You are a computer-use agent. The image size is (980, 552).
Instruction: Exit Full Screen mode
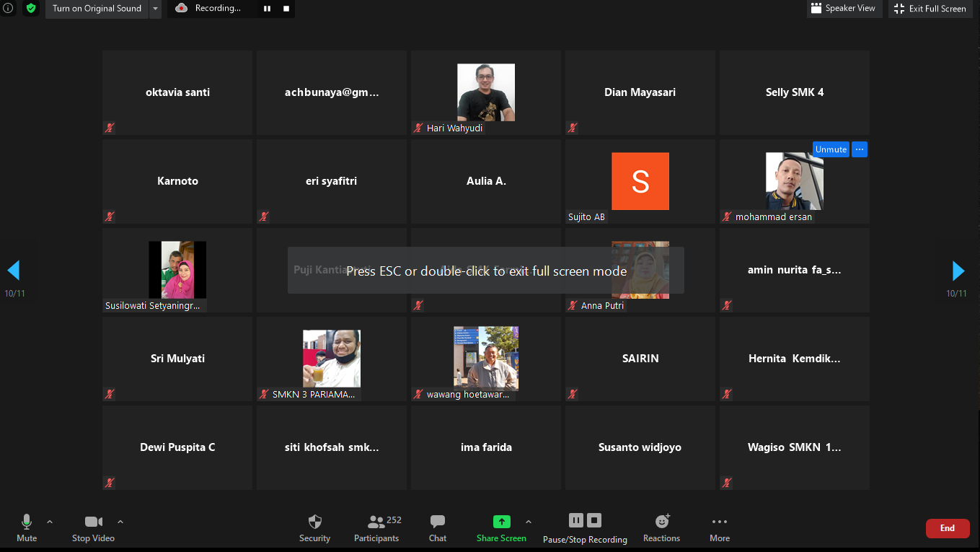click(x=930, y=9)
